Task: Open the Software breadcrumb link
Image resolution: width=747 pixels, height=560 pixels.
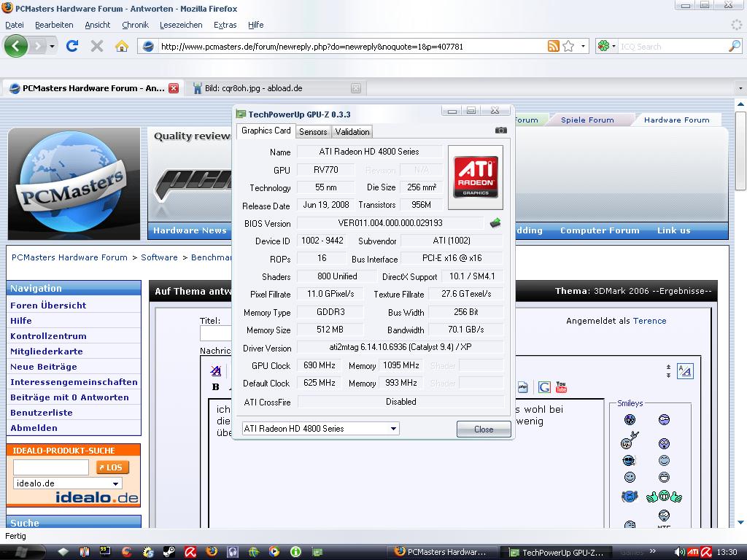Action: click(159, 257)
